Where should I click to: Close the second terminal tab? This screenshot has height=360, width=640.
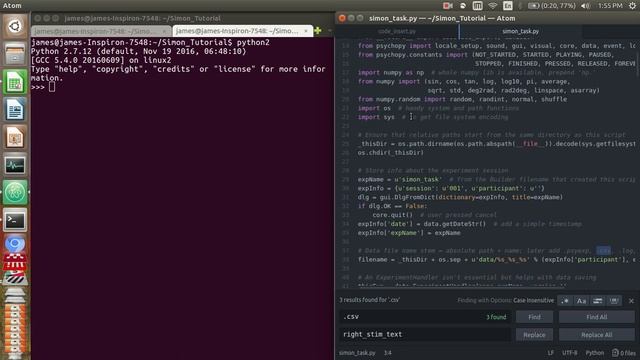pyautogui.click(x=306, y=31)
